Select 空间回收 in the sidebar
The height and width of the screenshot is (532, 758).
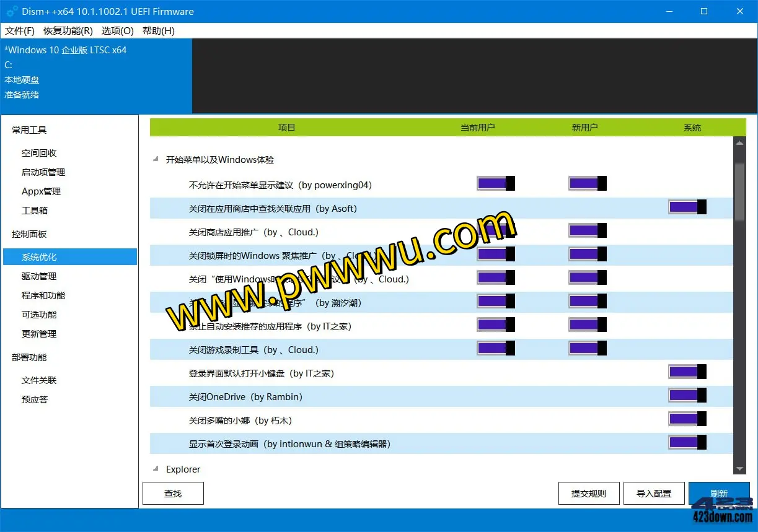pos(39,153)
